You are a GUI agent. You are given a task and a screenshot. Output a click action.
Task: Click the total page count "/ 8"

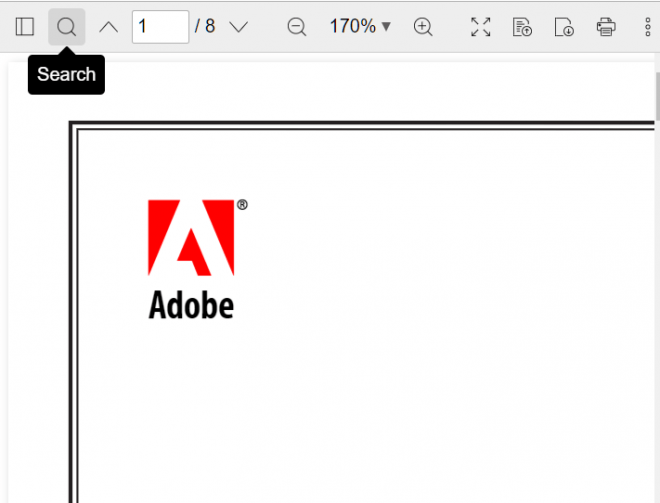205,27
